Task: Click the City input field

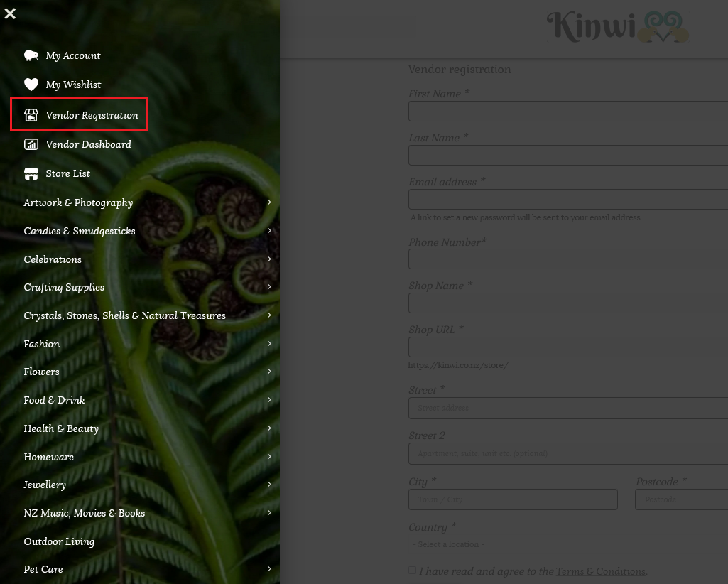Action: click(513, 499)
